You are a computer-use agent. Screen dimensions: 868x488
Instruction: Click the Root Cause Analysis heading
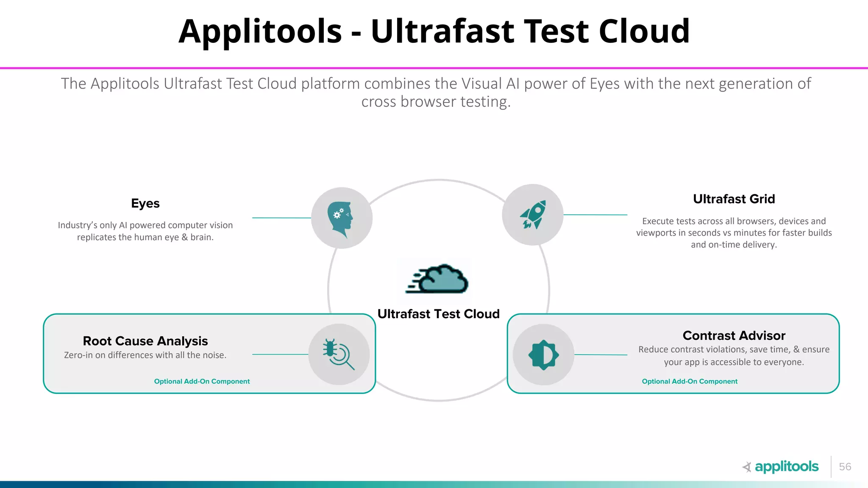pos(145,341)
